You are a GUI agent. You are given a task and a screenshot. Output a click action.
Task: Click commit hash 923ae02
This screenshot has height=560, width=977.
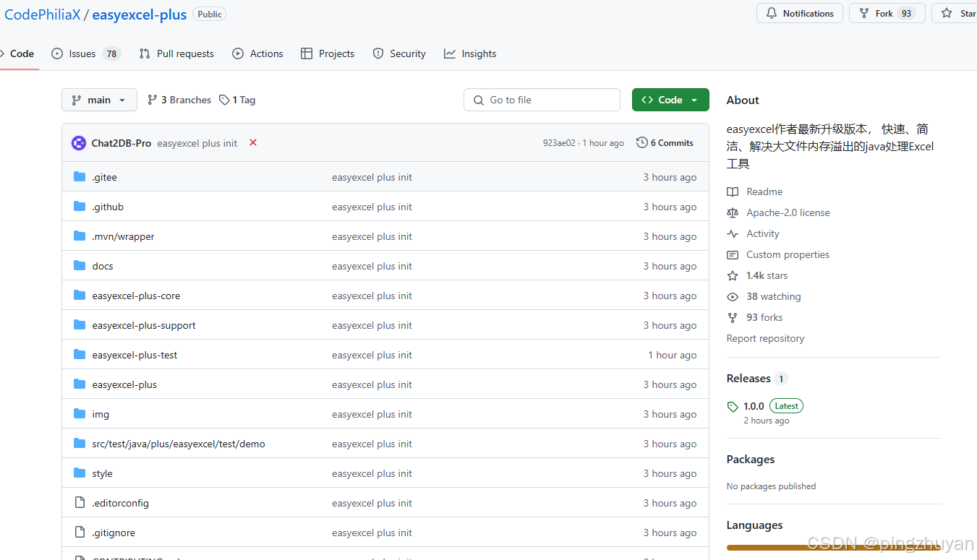tap(559, 143)
